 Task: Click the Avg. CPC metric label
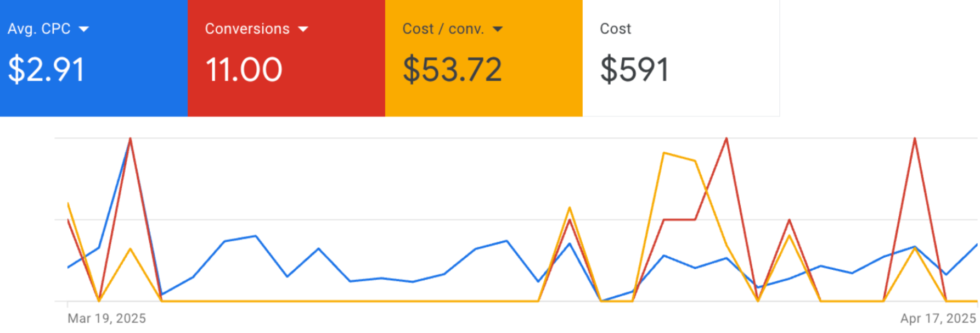point(39,29)
